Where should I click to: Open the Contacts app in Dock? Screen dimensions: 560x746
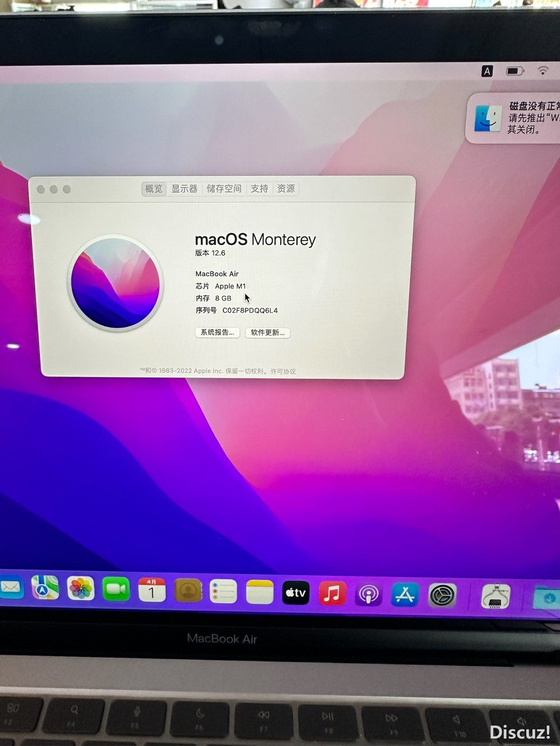pyautogui.click(x=188, y=591)
